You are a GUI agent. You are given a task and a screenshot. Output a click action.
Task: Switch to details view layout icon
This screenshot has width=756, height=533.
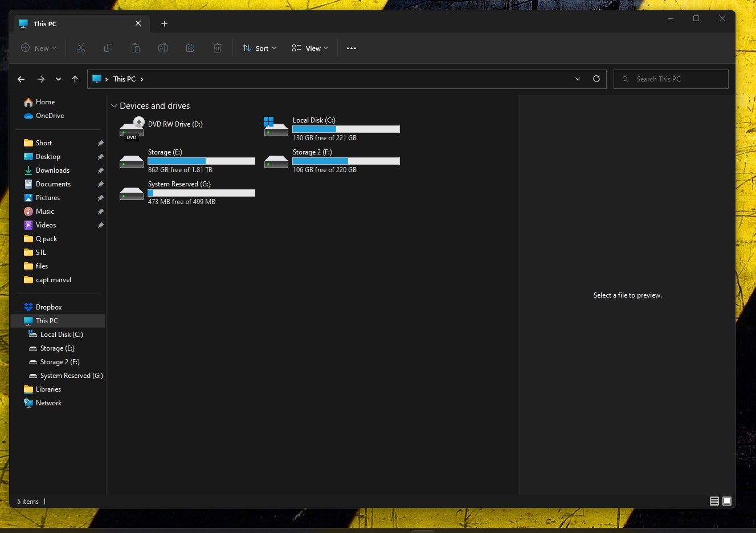pyautogui.click(x=714, y=501)
